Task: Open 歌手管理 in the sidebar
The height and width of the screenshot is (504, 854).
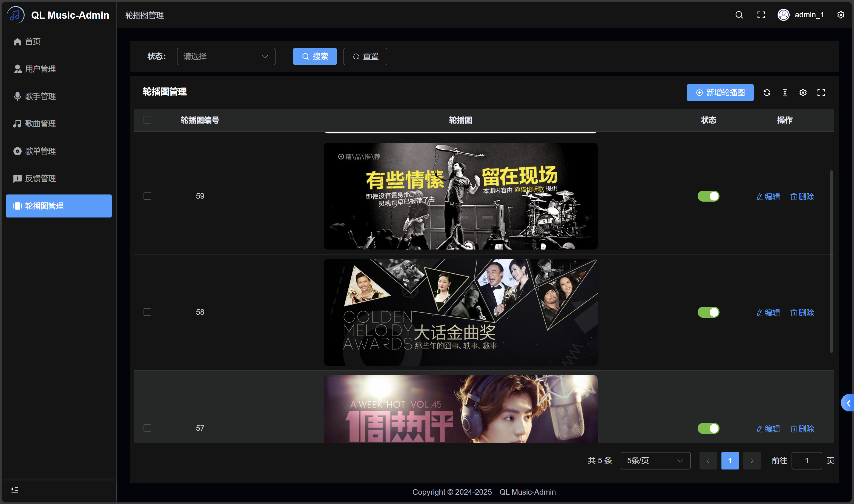Action: [x=59, y=96]
